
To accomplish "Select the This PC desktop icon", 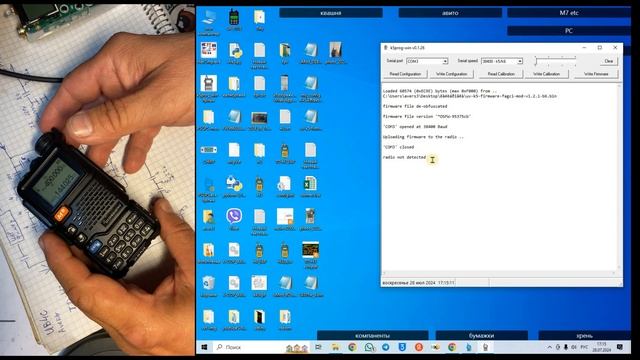I will click(209, 22).
